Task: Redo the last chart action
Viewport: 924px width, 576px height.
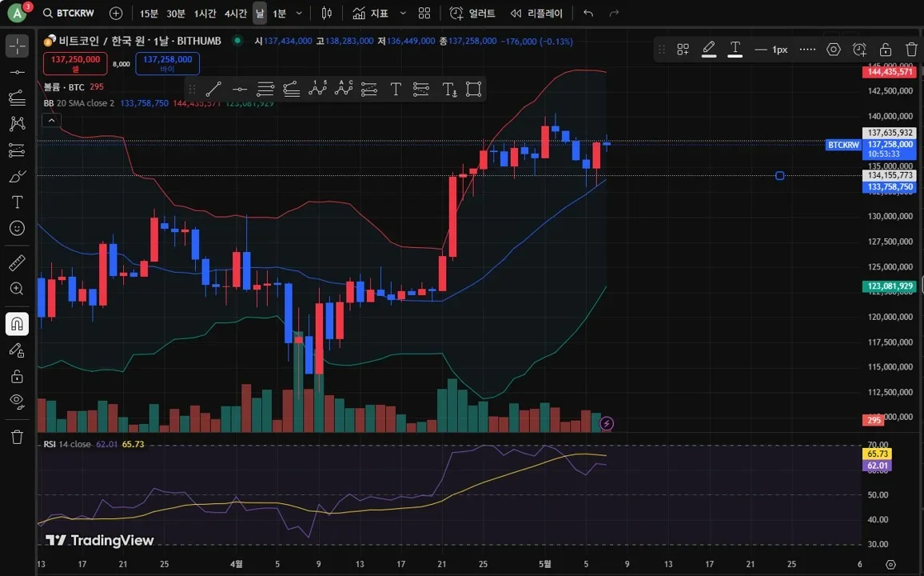Action: click(614, 13)
